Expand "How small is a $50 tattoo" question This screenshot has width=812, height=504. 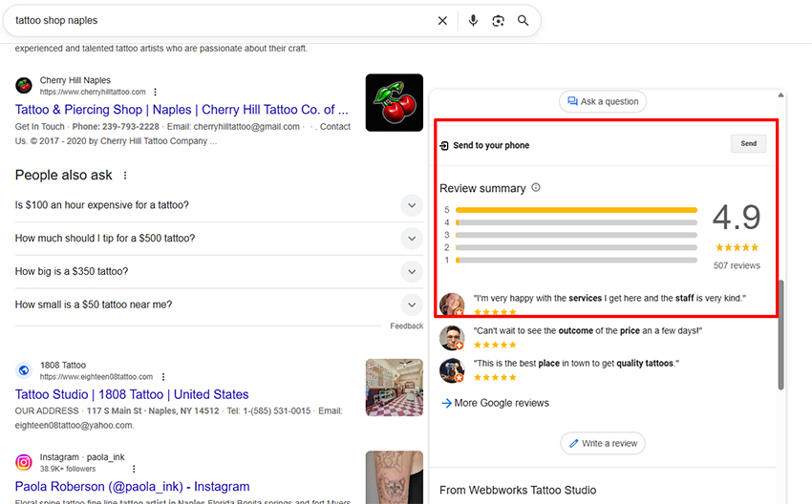pyautogui.click(x=411, y=305)
